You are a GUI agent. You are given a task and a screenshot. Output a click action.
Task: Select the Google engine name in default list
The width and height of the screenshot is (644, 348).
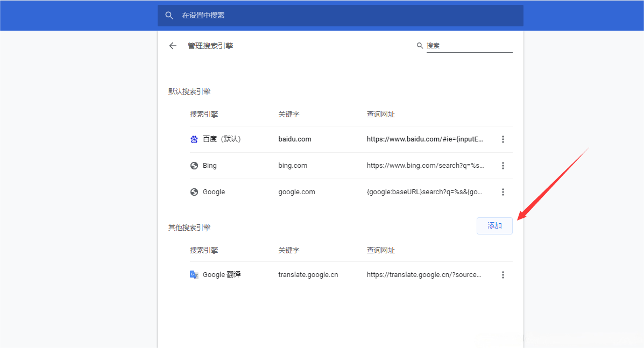pos(214,191)
